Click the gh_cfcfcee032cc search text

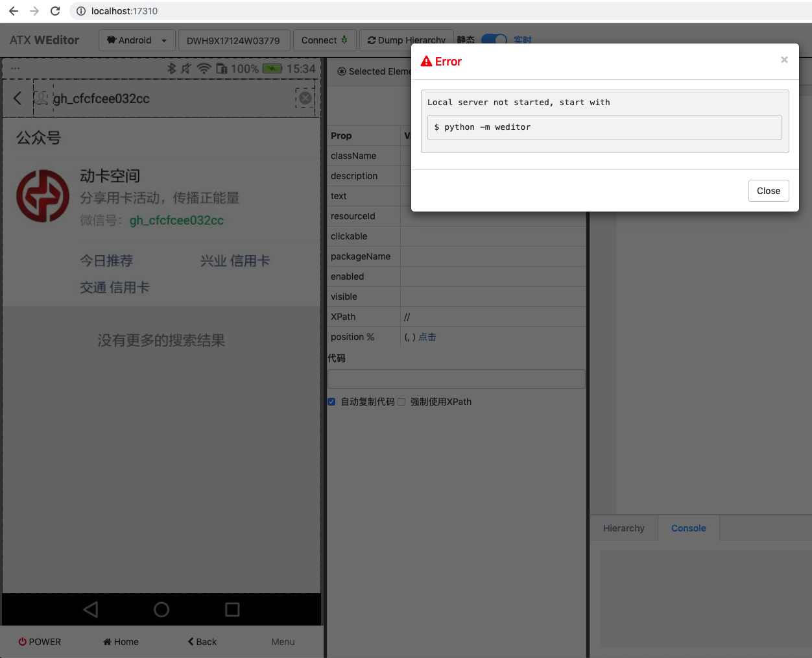[101, 99]
